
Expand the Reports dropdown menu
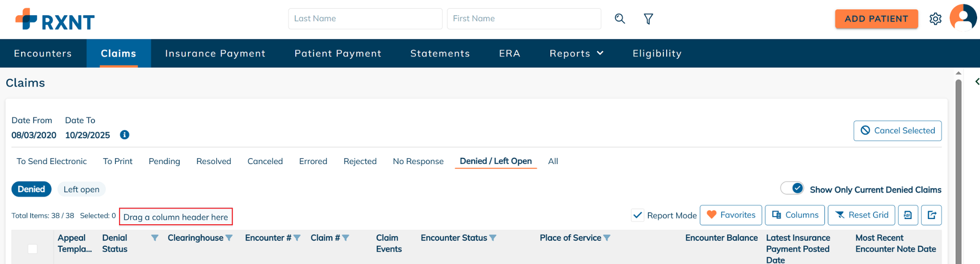coord(576,54)
